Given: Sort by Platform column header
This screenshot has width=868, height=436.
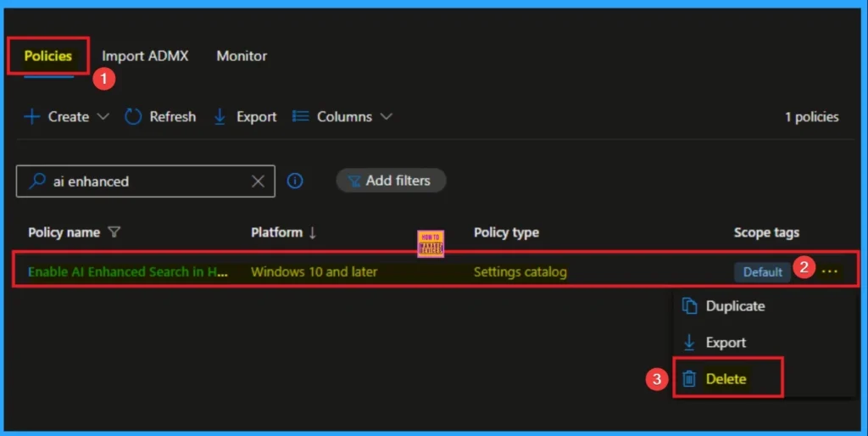Looking at the screenshot, I should 277,232.
